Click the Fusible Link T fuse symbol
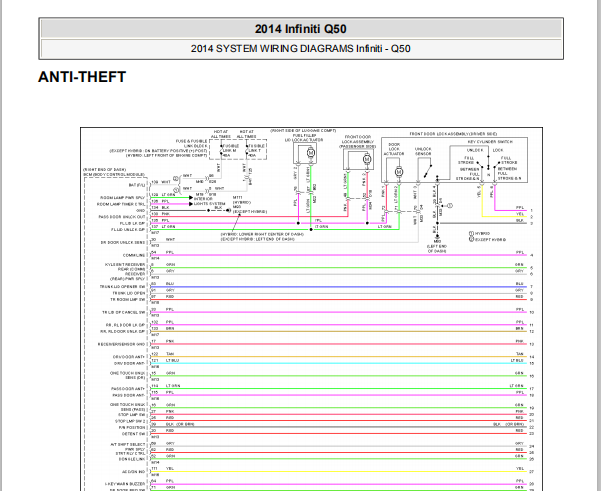This screenshot has width=601, height=491. point(247,150)
